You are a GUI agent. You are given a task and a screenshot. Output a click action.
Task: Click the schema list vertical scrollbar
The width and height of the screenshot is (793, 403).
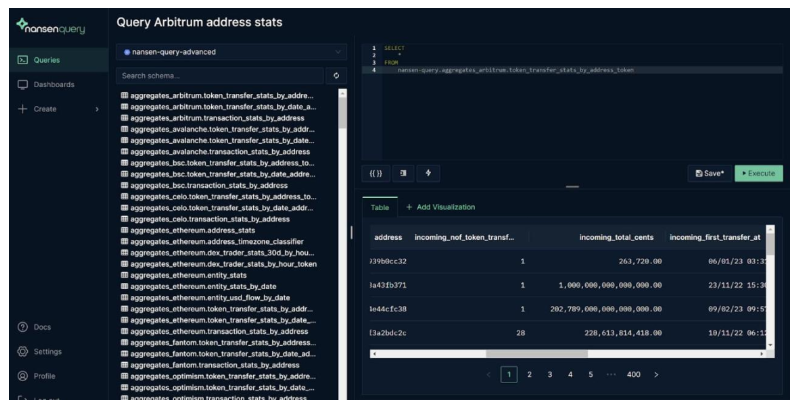pos(343,113)
